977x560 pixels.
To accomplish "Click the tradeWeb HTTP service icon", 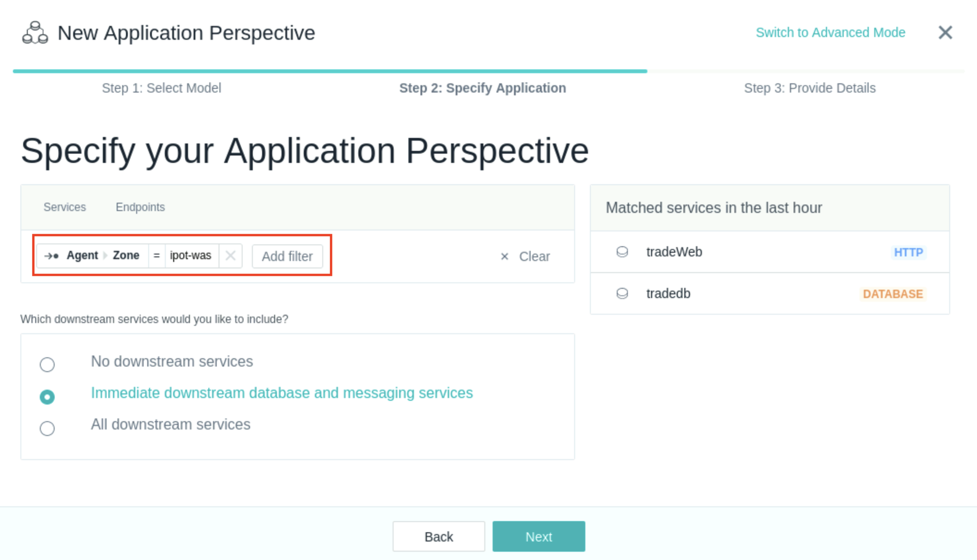I will coord(623,251).
